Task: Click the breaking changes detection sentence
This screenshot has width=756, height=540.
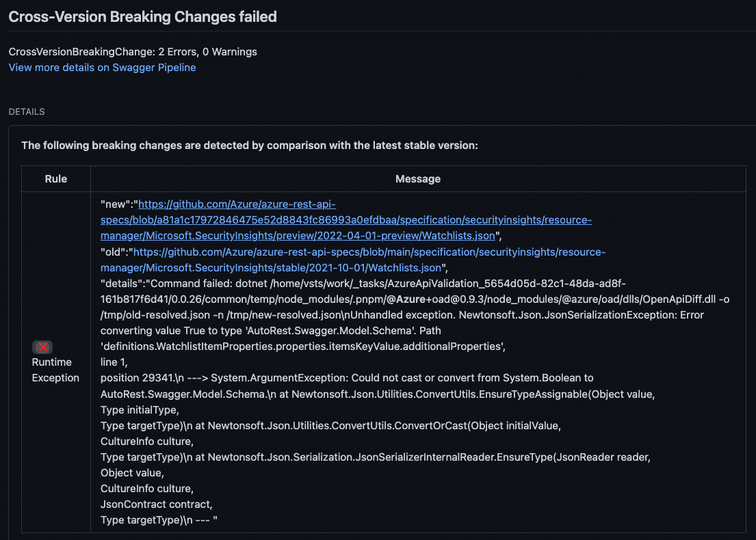Action: [x=250, y=145]
